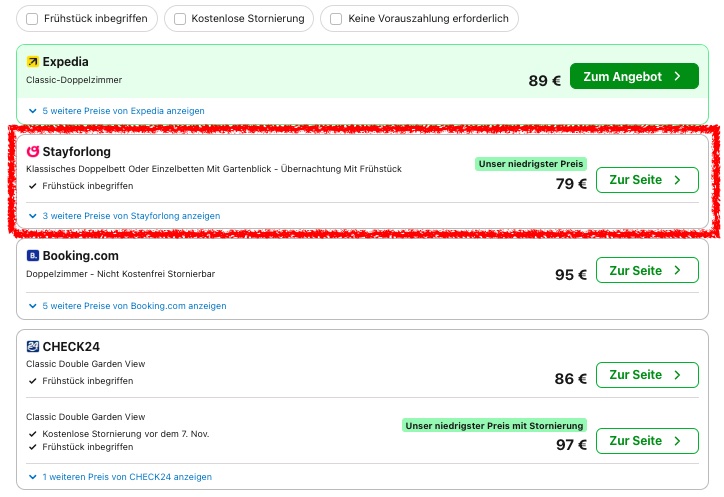Show 1 weiteren Preis von CHECK24

tap(127, 477)
